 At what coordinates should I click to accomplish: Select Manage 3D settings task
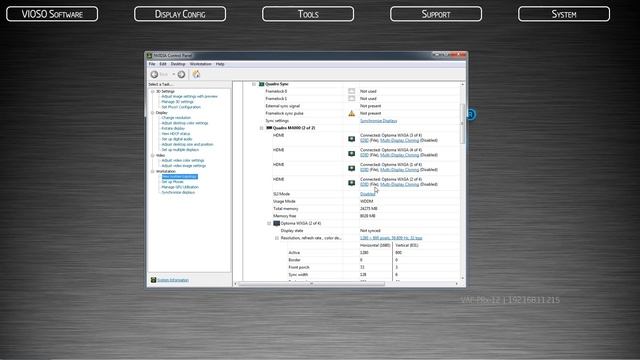[177, 102]
